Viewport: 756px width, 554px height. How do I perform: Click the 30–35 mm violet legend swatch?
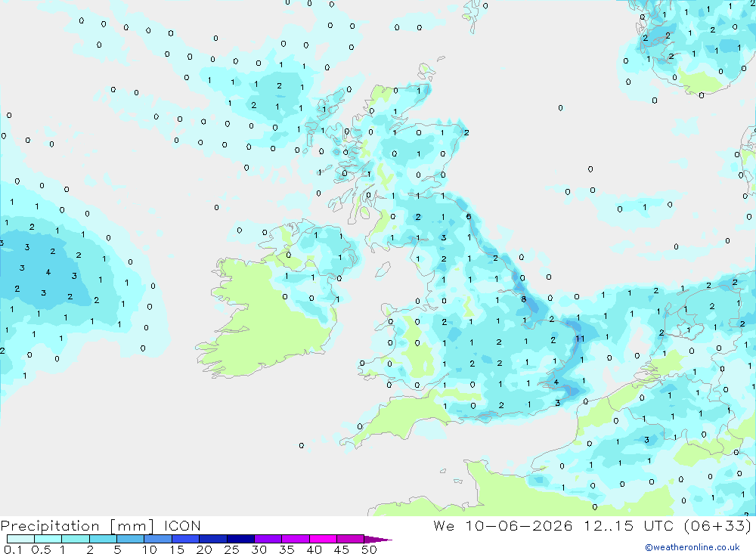(268, 539)
